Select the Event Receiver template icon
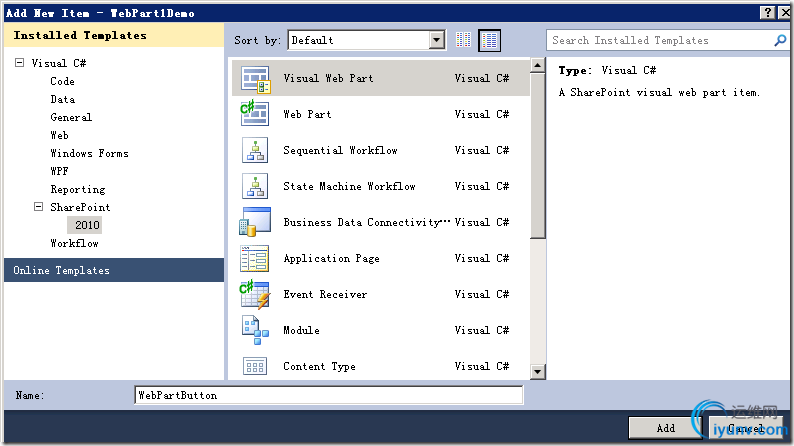Viewport: 794px width, 446px height. (x=255, y=295)
